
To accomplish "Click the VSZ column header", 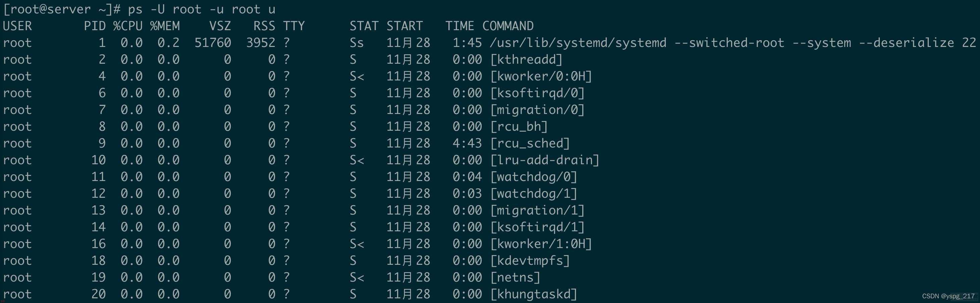I will pyautogui.click(x=220, y=26).
